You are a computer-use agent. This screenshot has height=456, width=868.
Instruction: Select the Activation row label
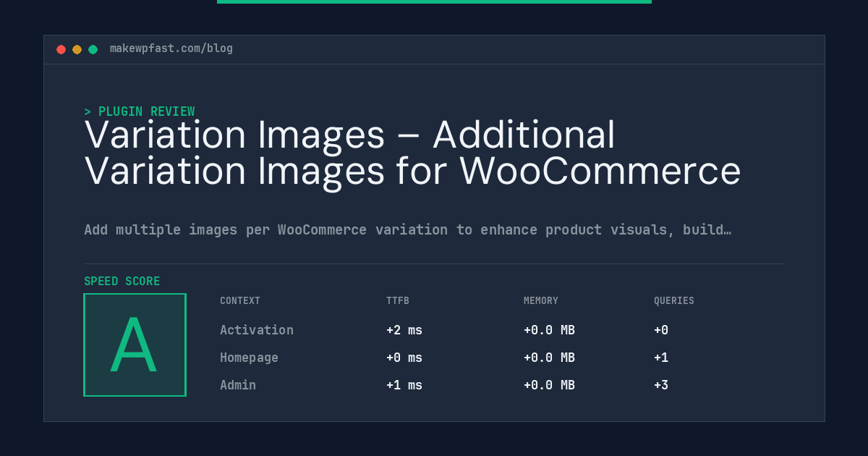[257, 330]
